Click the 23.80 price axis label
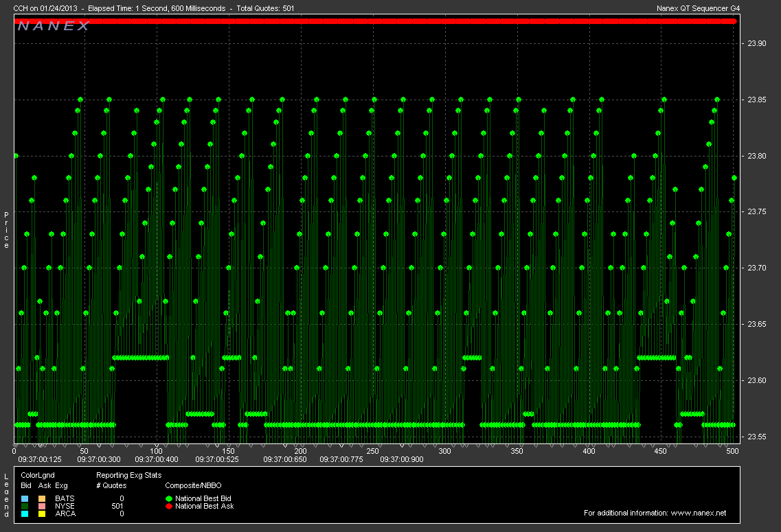The width and height of the screenshot is (781, 532). (x=757, y=157)
